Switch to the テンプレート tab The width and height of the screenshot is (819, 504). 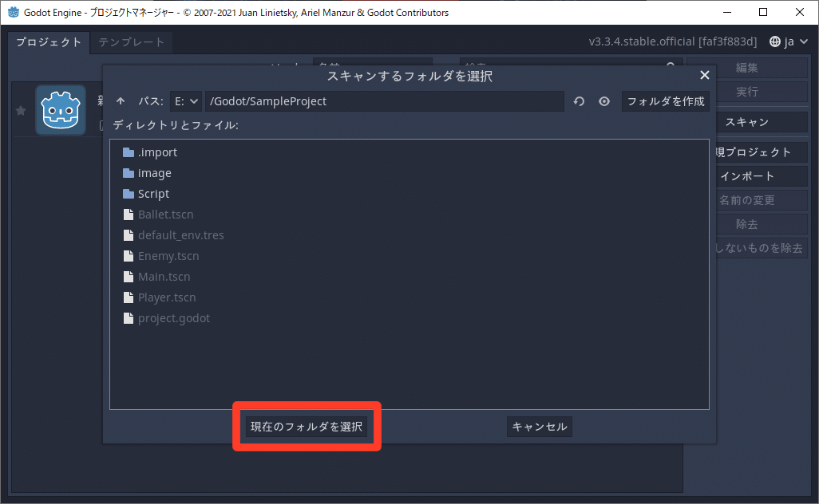tap(131, 42)
